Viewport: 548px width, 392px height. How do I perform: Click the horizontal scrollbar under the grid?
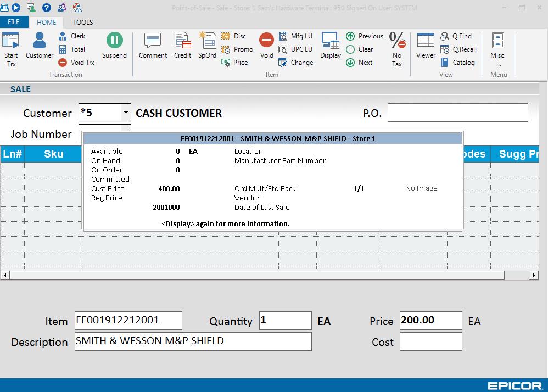pyautogui.click(x=269, y=275)
